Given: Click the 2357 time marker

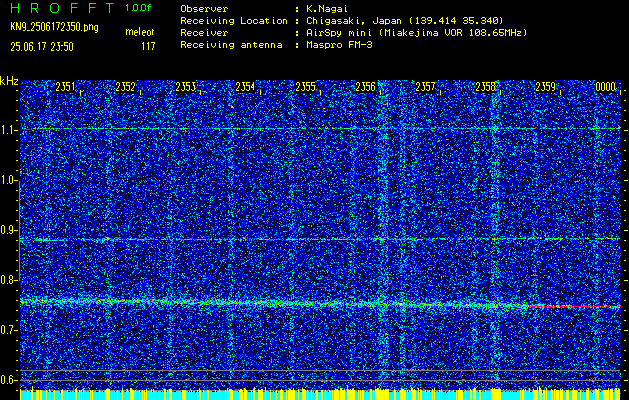Looking at the screenshot, I should point(425,87).
